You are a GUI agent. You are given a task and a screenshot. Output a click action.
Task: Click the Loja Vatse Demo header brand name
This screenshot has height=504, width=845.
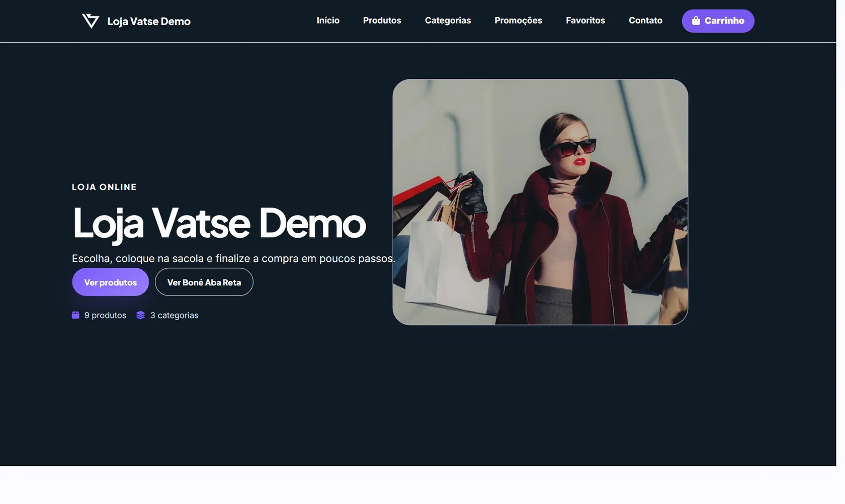click(x=149, y=21)
